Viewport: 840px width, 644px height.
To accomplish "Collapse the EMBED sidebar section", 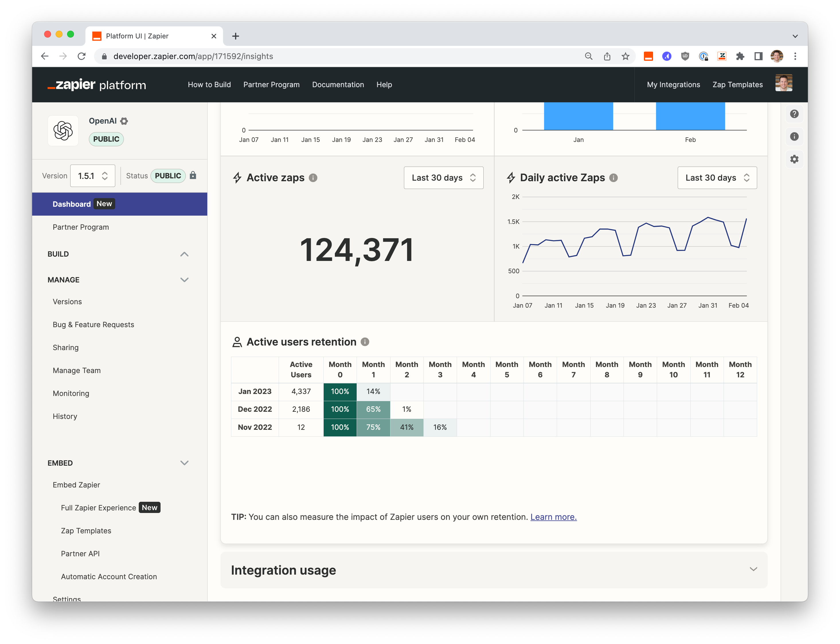I will tap(184, 463).
